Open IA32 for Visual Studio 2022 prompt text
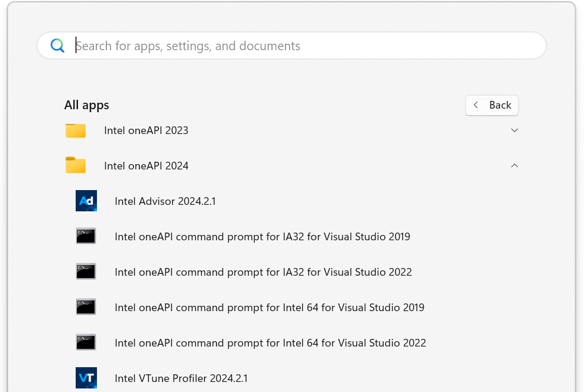The image size is (584, 392). pyautogui.click(x=263, y=272)
